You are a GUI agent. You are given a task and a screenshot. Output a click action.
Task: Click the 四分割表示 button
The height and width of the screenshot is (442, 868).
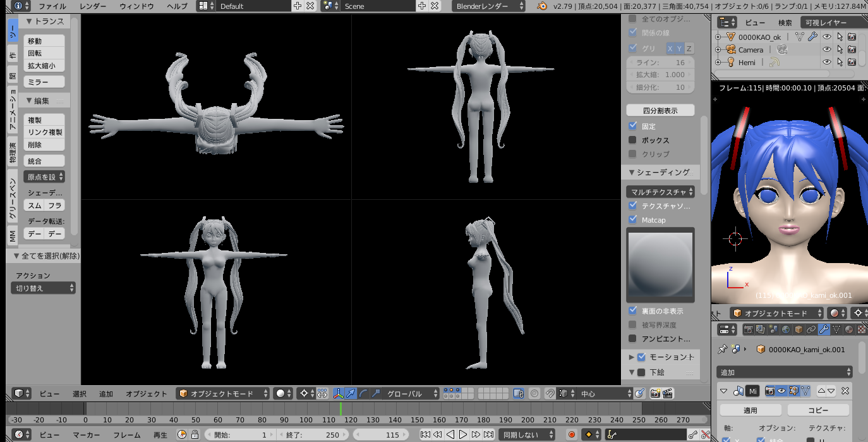(x=660, y=110)
